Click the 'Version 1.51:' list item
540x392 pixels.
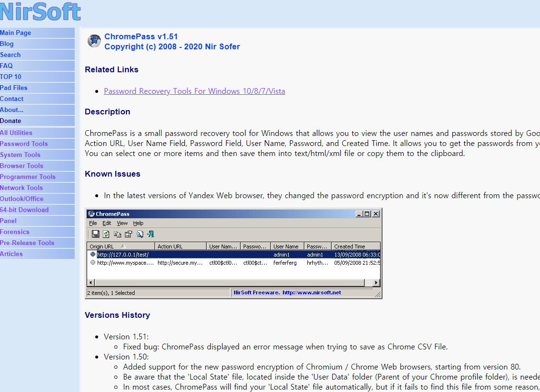pos(126,337)
